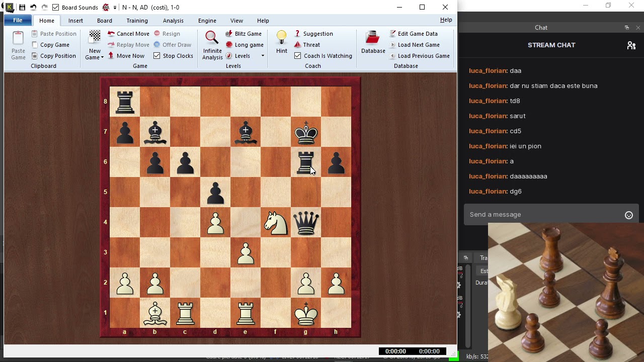Select the white knight on f4
Image resolution: width=644 pixels, height=362 pixels.
point(276,222)
